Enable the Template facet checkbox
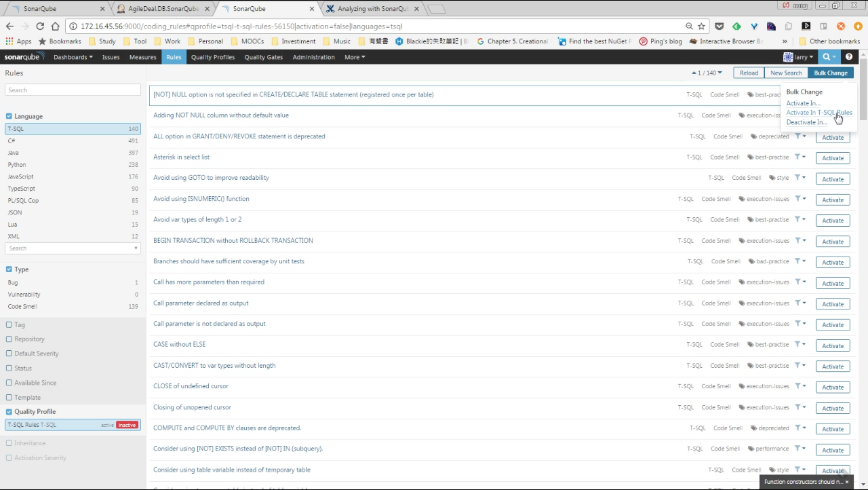 (9, 398)
